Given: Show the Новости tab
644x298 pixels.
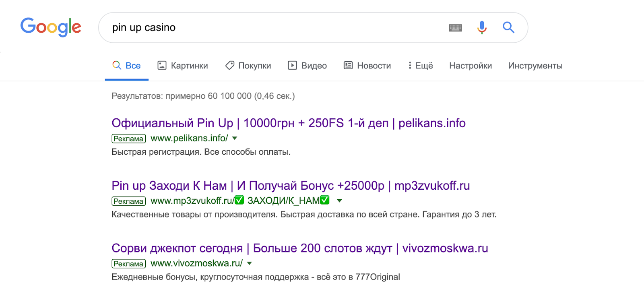Looking at the screenshot, I should pyautogui.click(x=367, y=66).
